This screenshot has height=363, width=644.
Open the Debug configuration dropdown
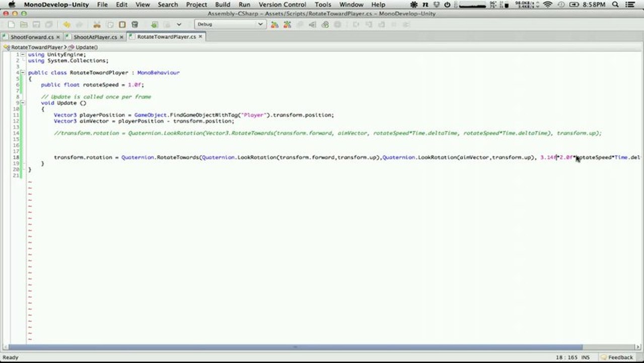point(230,24)
